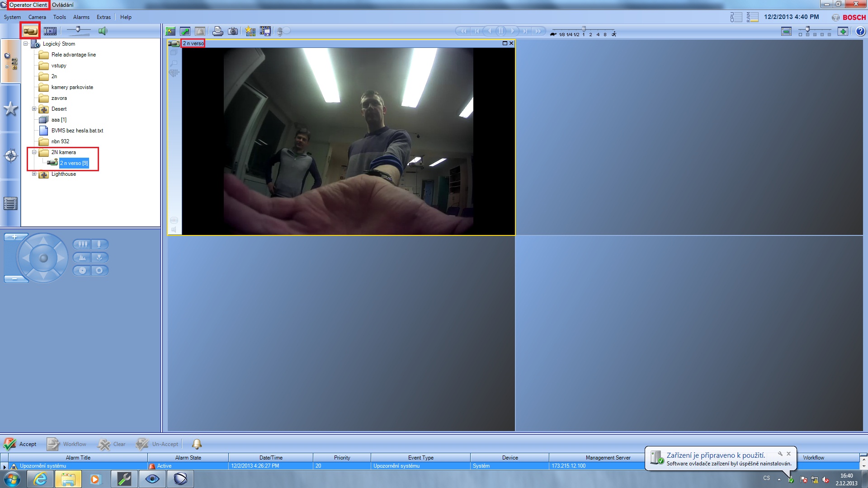Click the playback speed slider
Viewport: 868px width, 488px height.
583,29
